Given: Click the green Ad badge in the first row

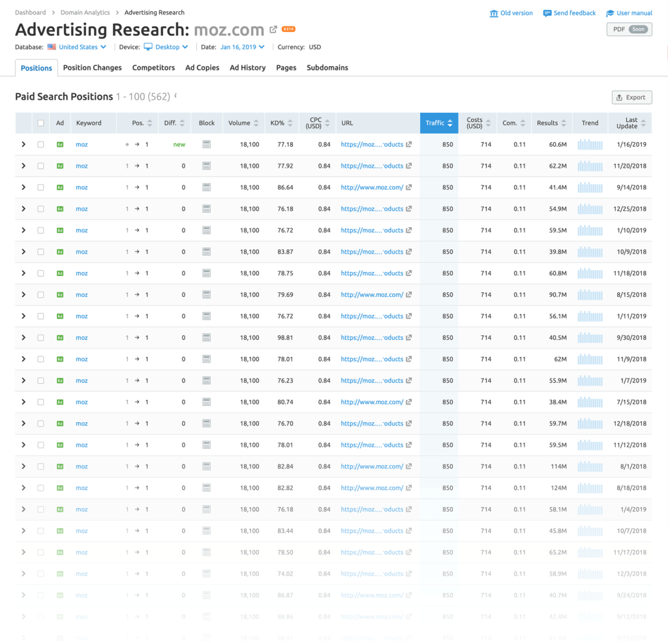Looking at the screenshot, I should (59, 144).
